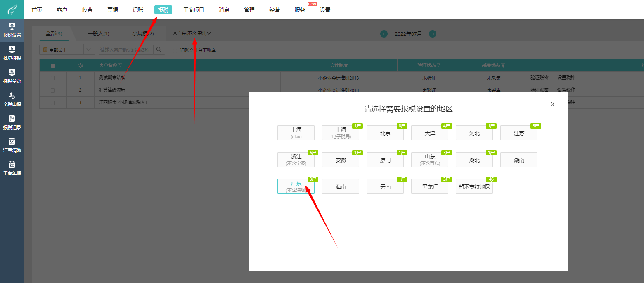Viewport: 644px width, 283px height.
Task: Expand the 全部员工 dropdown
Action: 89,50
